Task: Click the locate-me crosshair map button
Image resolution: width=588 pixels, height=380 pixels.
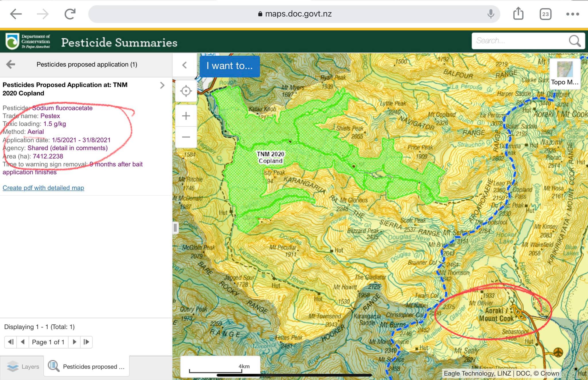Action: coord(186,91)
